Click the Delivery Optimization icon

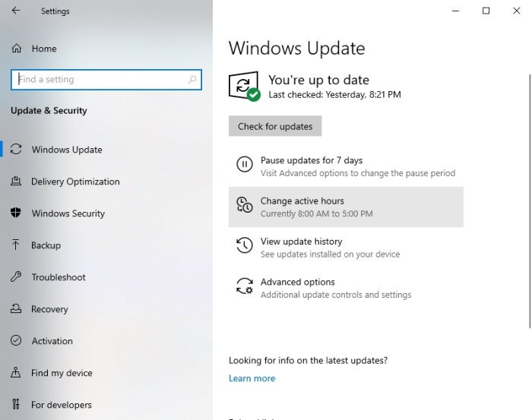tap(16, 181)
